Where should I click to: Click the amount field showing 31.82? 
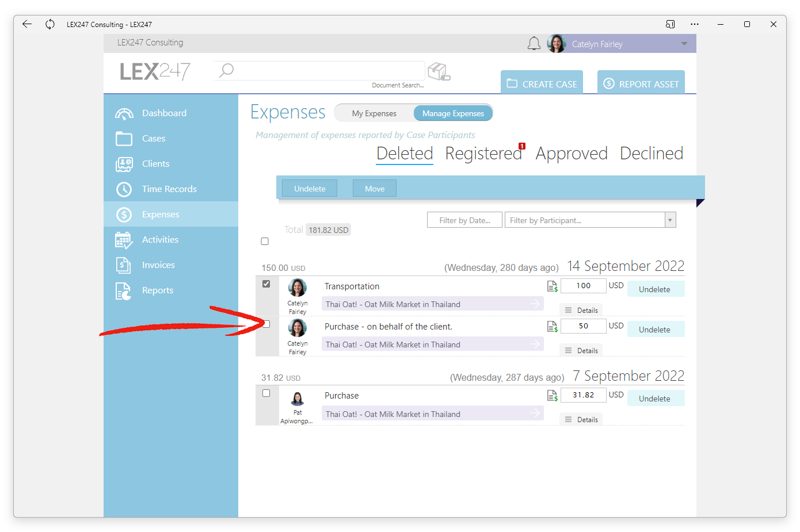(584, 395)
